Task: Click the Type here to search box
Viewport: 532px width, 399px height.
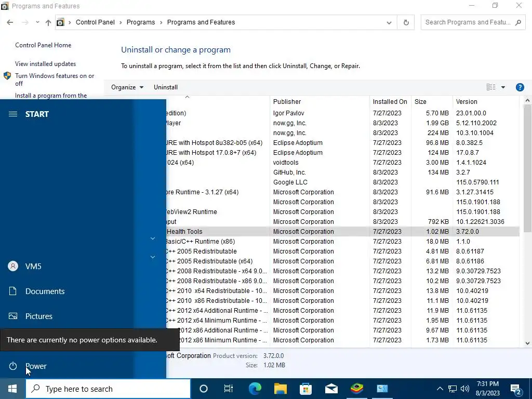Action: coord(108,389)
